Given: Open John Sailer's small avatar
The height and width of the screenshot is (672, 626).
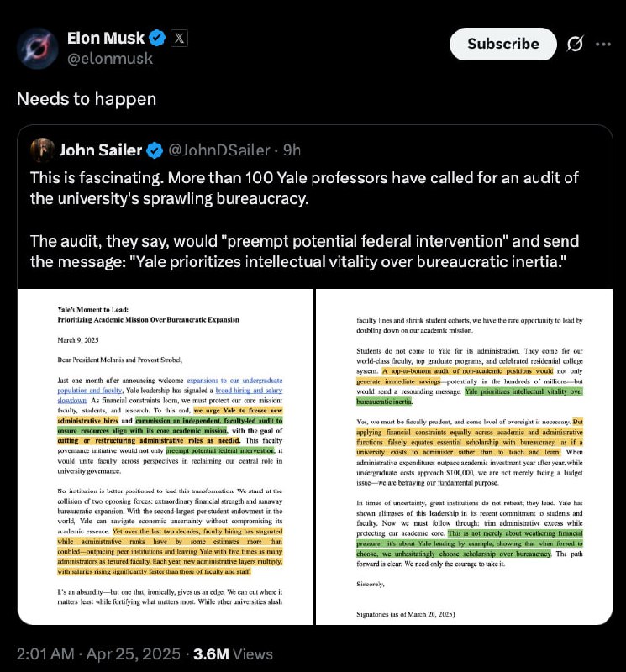Looking at the screenshot, I should coord(43,150).
